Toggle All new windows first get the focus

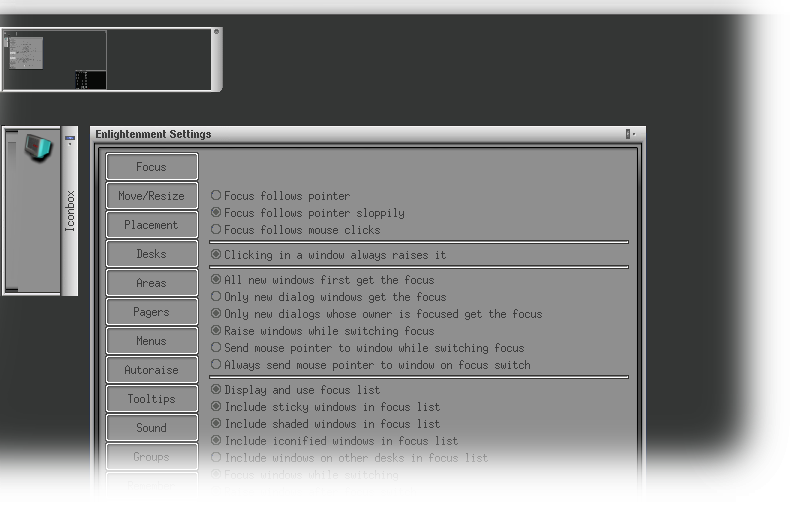click(322, 280)
